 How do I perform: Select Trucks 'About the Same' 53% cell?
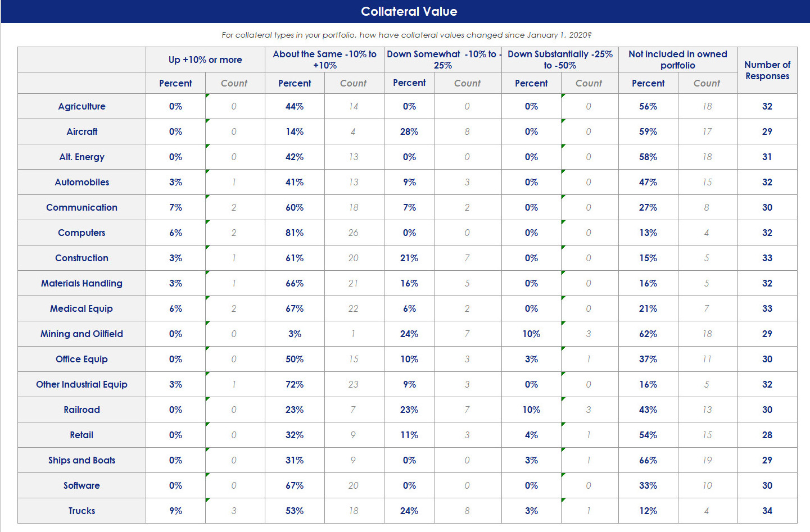point(295,511)
